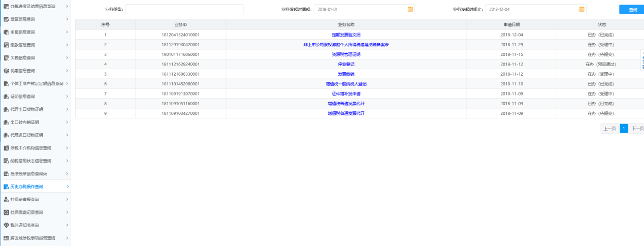The height and width of the screenshot is (246, 644).
Task: Open the 停业登记 business link
Action: tap(346, 64)
